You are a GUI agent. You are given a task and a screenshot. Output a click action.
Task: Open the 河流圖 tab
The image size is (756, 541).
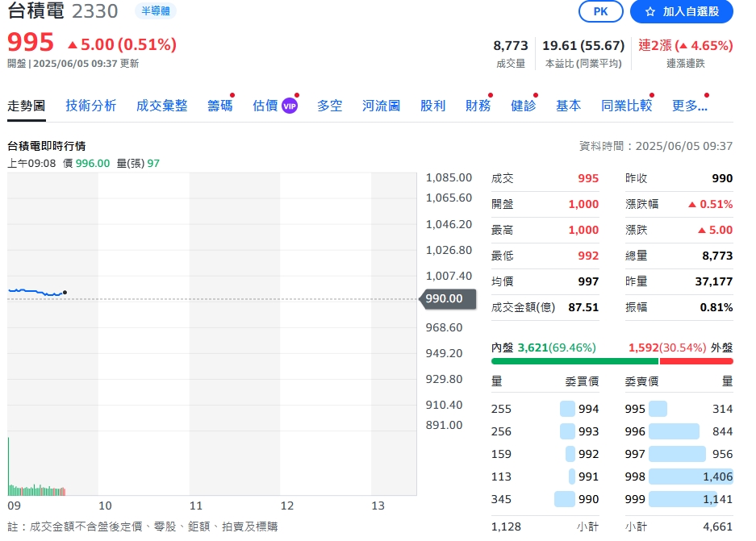click(x=381, y=106)
